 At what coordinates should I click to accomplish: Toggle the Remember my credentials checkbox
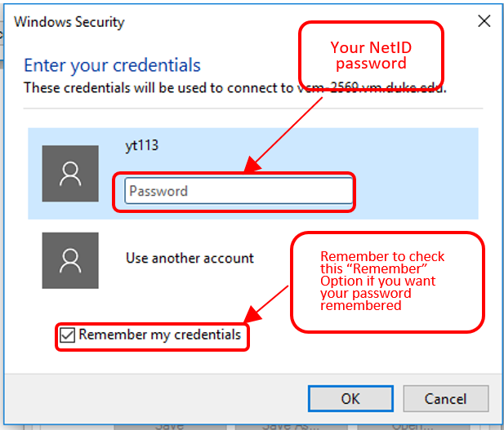[68, 335]
